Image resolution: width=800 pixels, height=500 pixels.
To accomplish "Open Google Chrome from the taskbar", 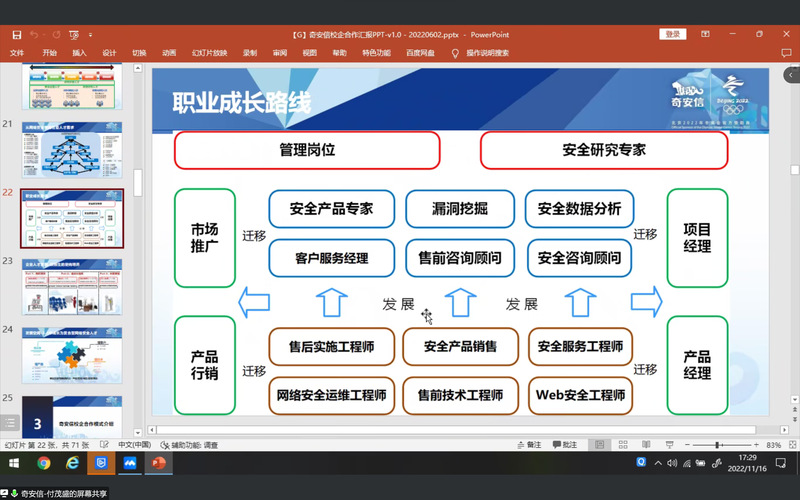I will 44,463.
